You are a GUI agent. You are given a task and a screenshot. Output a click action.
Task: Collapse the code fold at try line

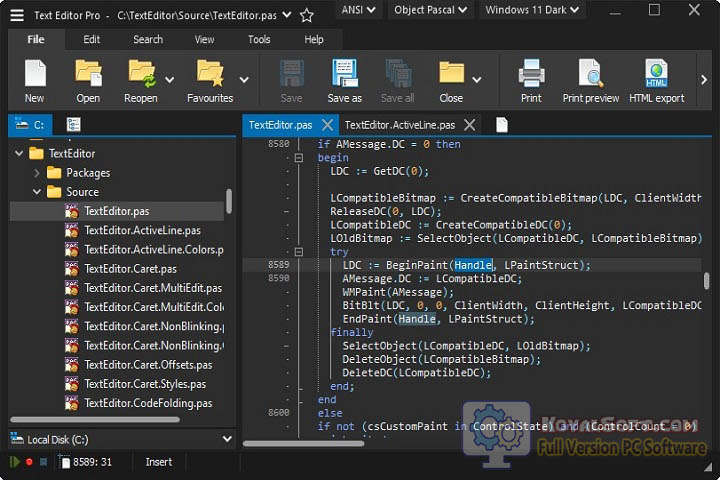[x=299, y=252]
